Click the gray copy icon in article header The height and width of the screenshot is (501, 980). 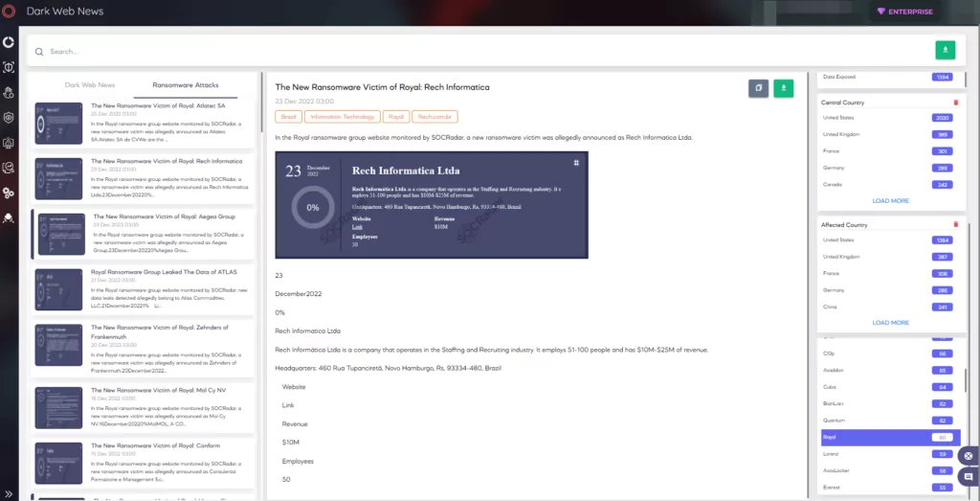(758, 88)
